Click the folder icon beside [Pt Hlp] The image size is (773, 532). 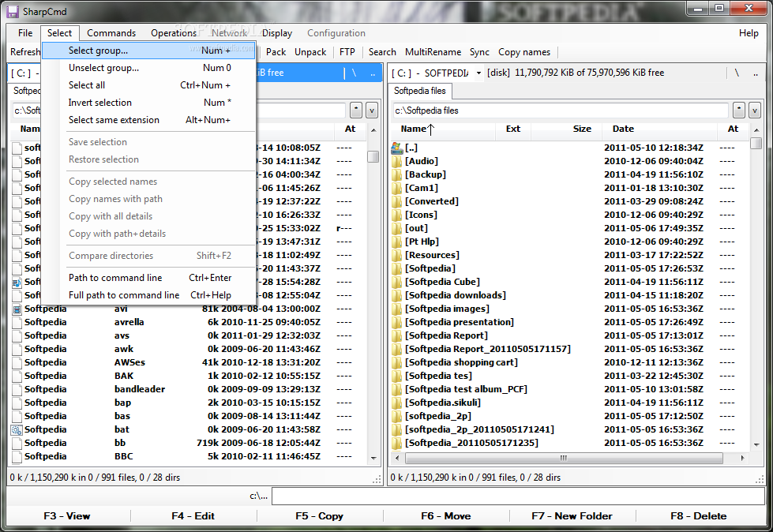click(397, 242)
